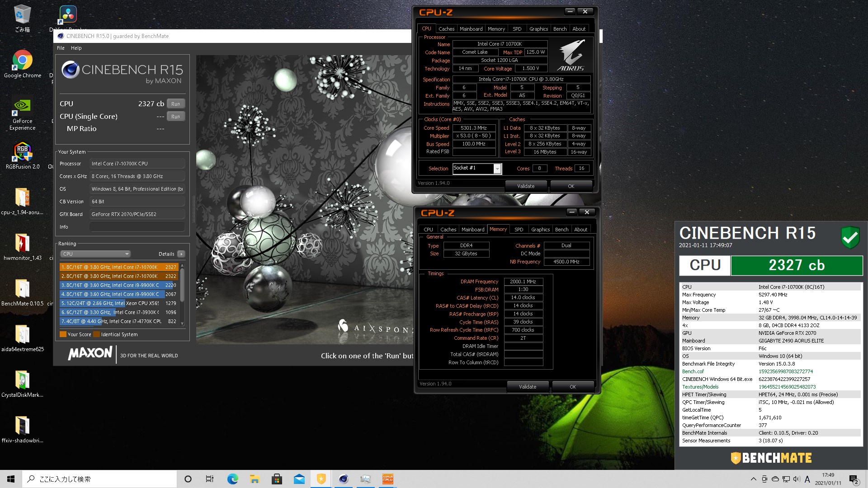Open the GeForce Experience desktop shortcut
Viewport: 868px width, 488px height.
(22, 115)
